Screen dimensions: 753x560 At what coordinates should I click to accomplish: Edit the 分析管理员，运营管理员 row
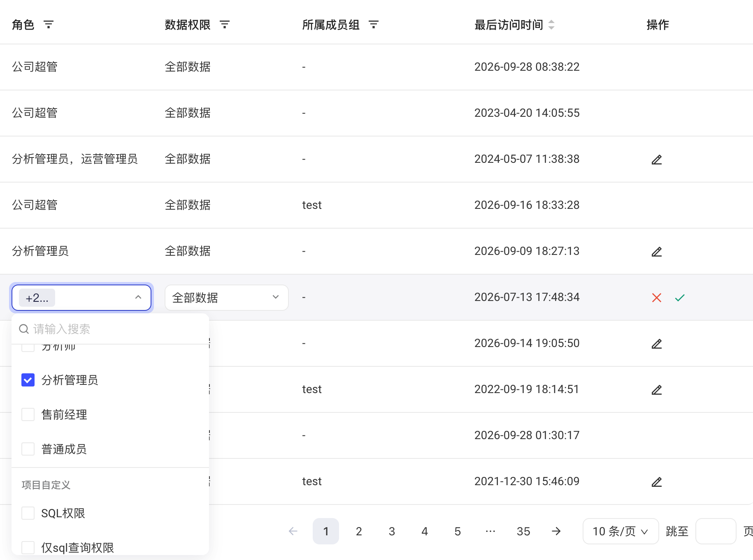click(657, 160)
